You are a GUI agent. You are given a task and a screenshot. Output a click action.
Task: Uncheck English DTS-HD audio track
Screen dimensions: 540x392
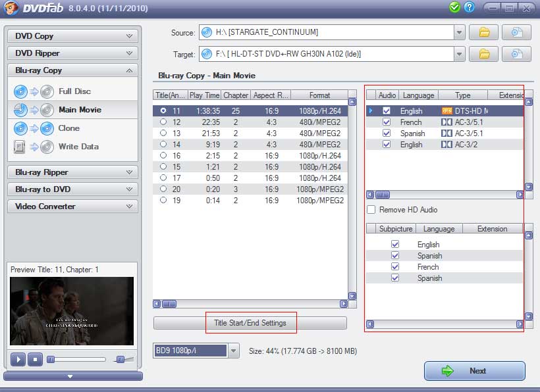pyautogui.click(x=387, y=110)
